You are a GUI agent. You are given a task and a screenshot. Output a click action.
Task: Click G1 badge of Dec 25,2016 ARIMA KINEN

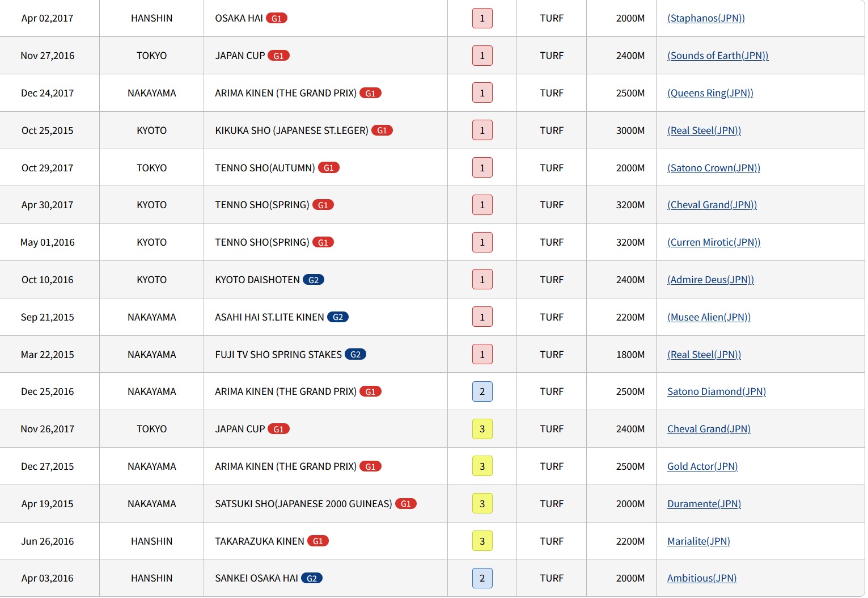pyautogui.click(x=370, y=391)
